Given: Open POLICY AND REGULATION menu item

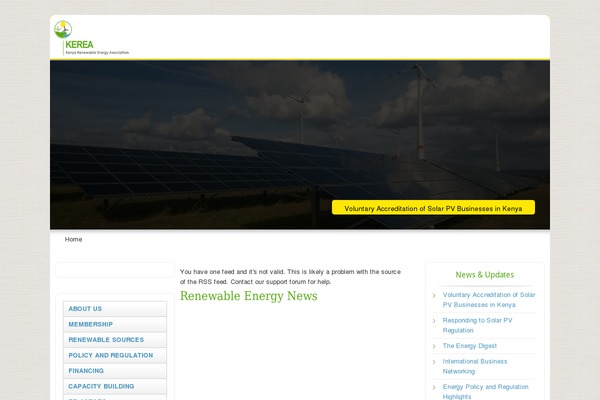Looking at the screenshot, I should click(115, 356).
